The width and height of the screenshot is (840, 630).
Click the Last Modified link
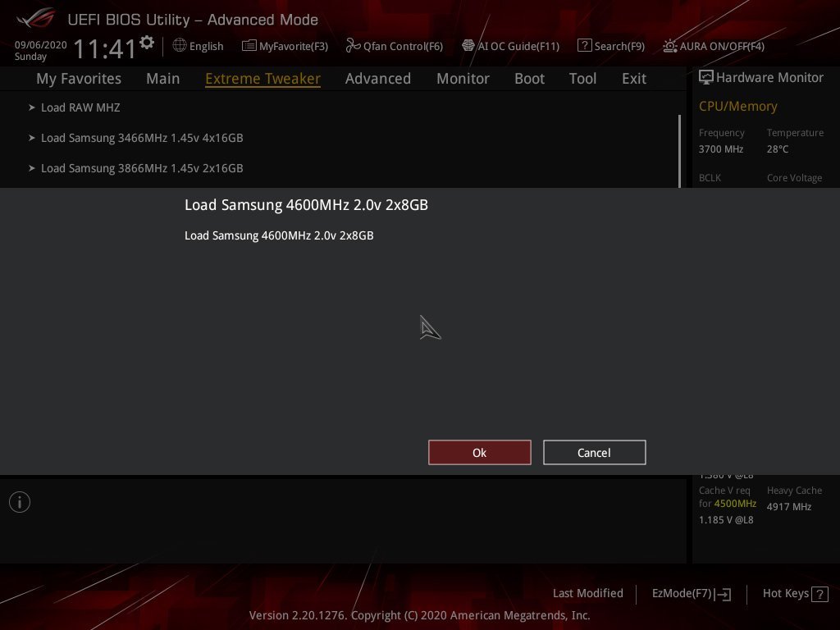click(587, 594)
